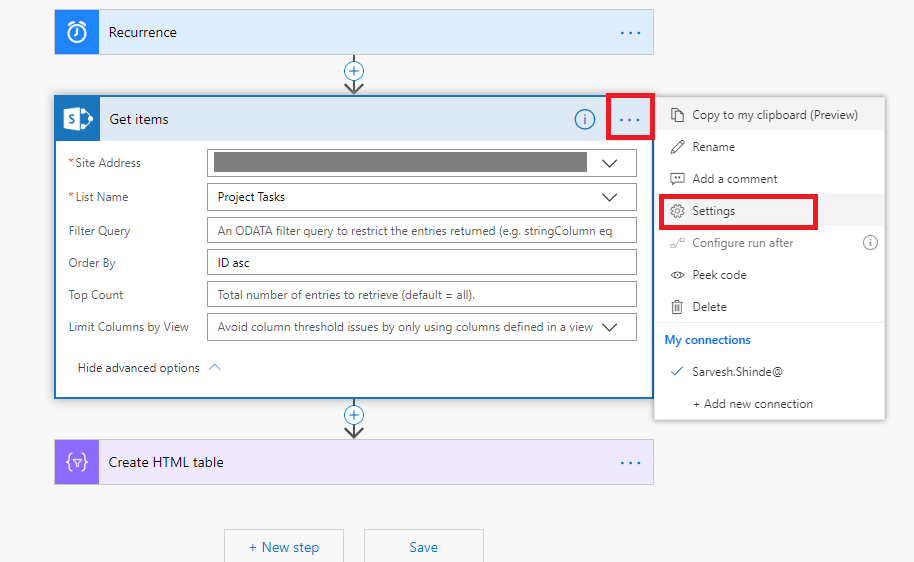Collapse with Hide advanced options
Screen dimensions: 914x562
[149, 368]
